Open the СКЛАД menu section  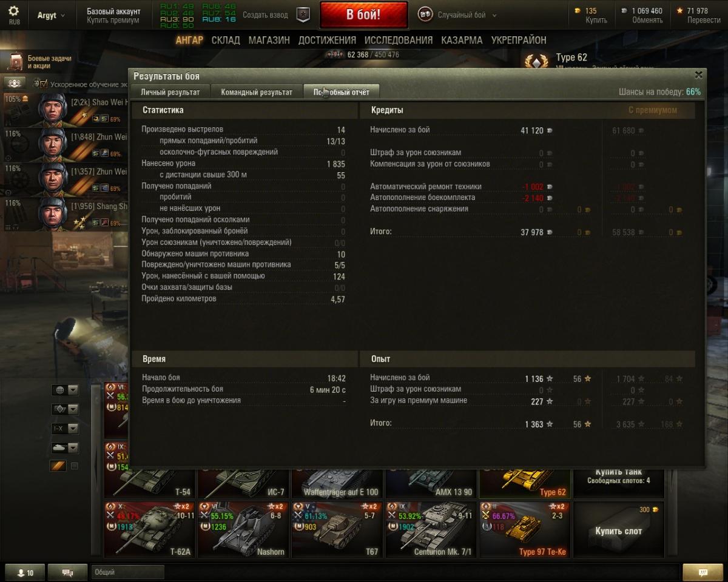coord(226,40)
